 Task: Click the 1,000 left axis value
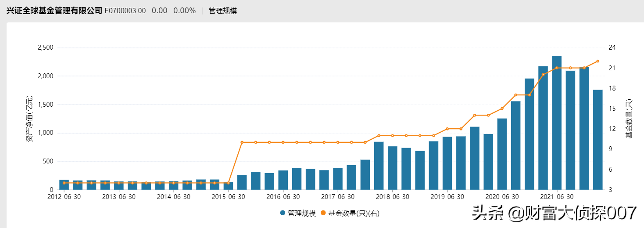[45, 133]
